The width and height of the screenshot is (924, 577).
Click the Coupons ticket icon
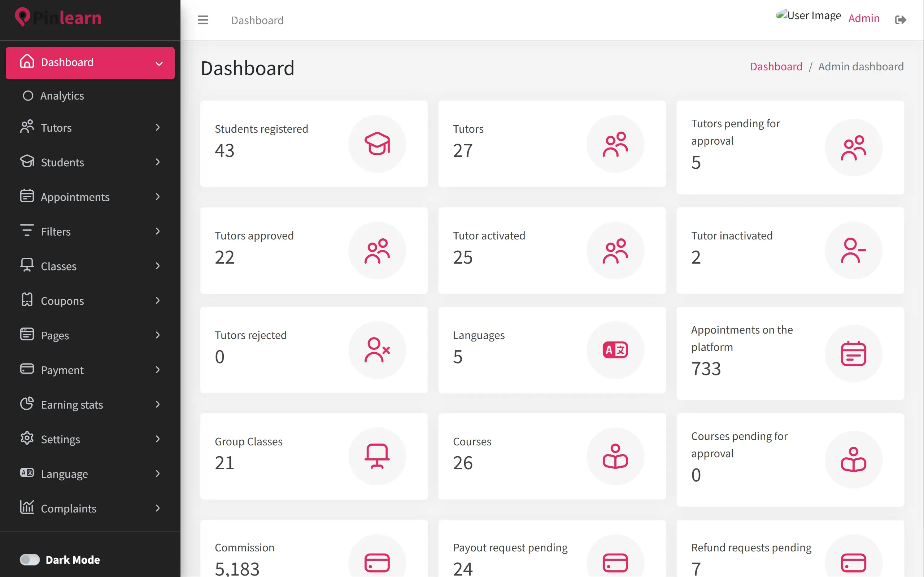pyautogui.click(x=27, y=300)
